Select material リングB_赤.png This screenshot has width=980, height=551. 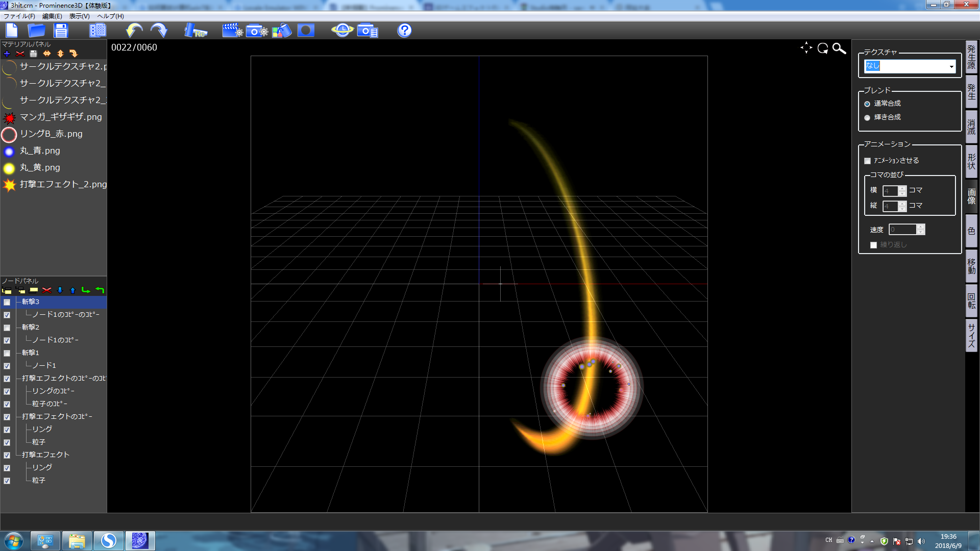[x=54, y=134]
